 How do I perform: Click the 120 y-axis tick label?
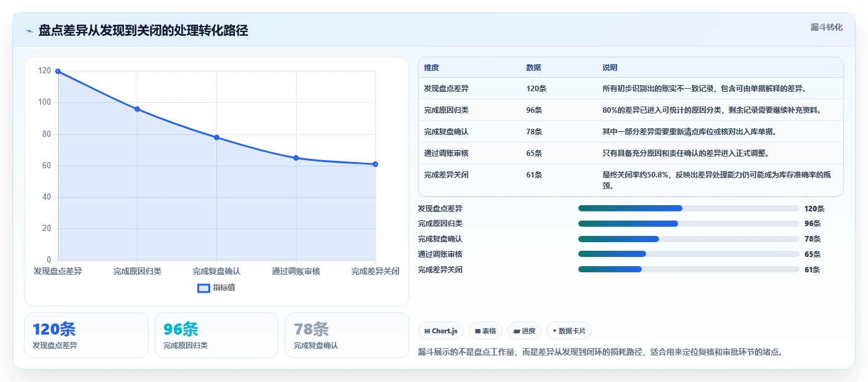(x=44, y=71)
